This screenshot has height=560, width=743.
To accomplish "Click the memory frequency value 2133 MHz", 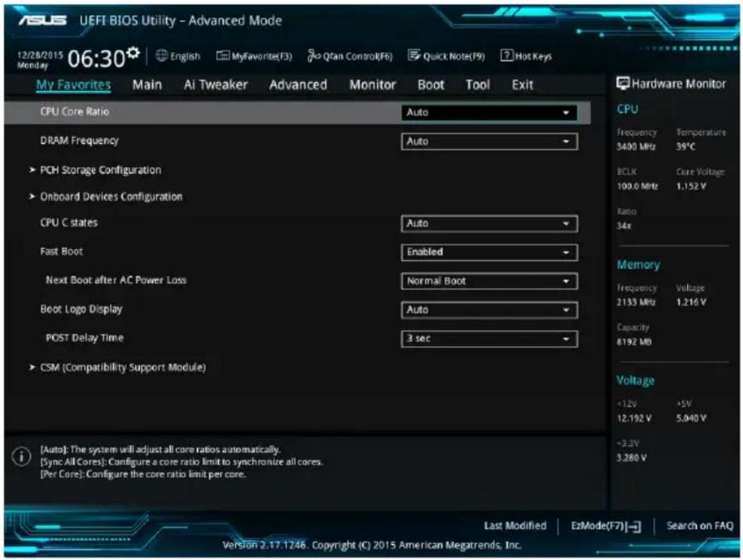I will tap(636, 302).
